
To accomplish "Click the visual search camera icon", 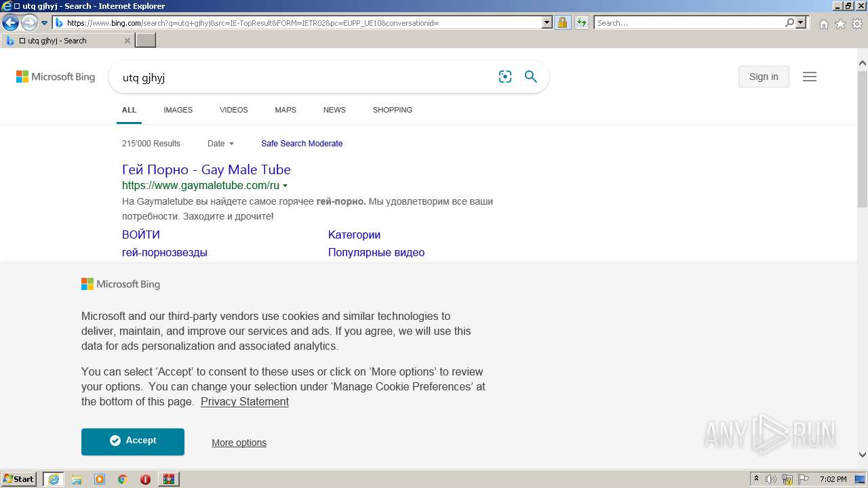I will pyautogui.click(x=505, y=77).
